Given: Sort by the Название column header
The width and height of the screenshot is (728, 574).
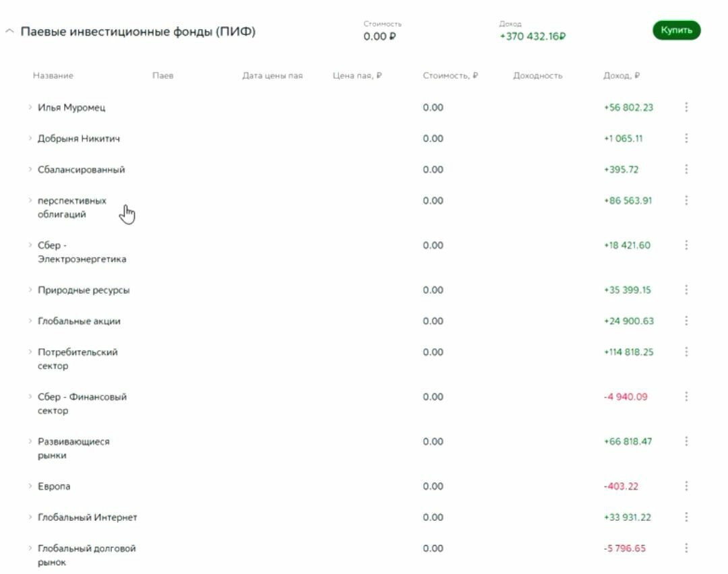Looking at the screenshot, I should [x=53, y=75].
